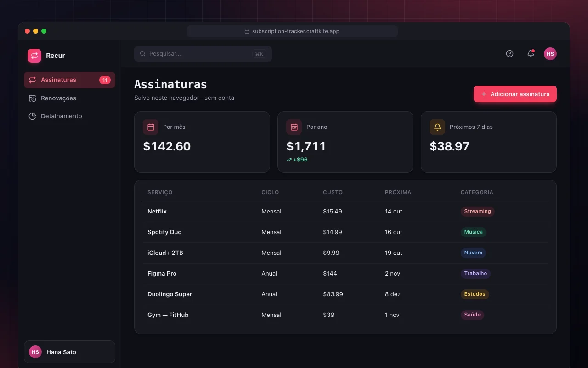Open the HS profile avatar in top bar
Viewport: 588px width, 368px height.
point(550,54)
